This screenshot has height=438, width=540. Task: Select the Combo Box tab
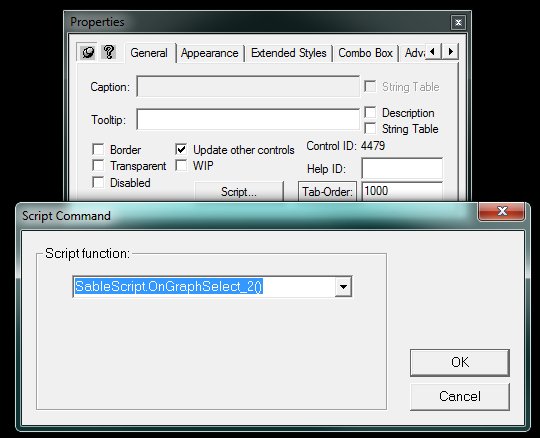pyautogui.click(x=365, y=53)
